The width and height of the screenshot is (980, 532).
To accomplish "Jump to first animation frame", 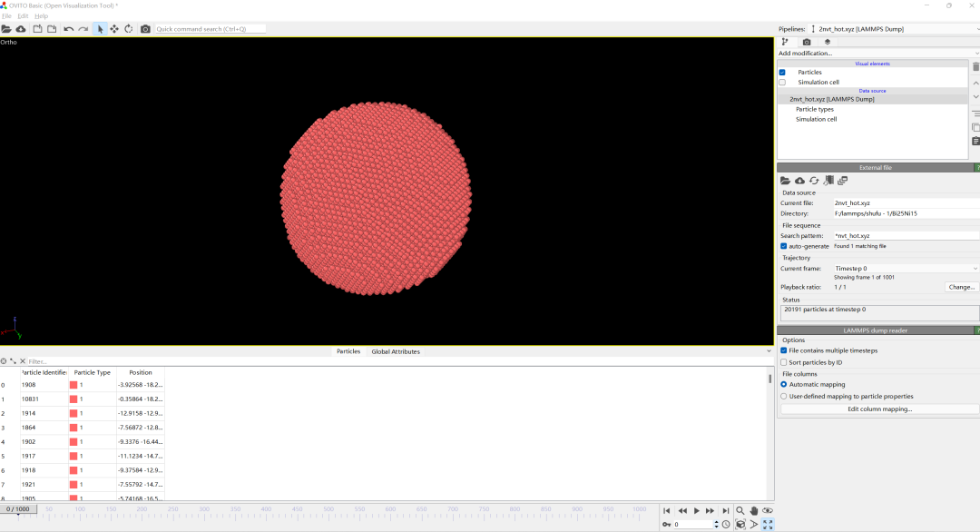I will pyautogui.click(x=667, y=511).
